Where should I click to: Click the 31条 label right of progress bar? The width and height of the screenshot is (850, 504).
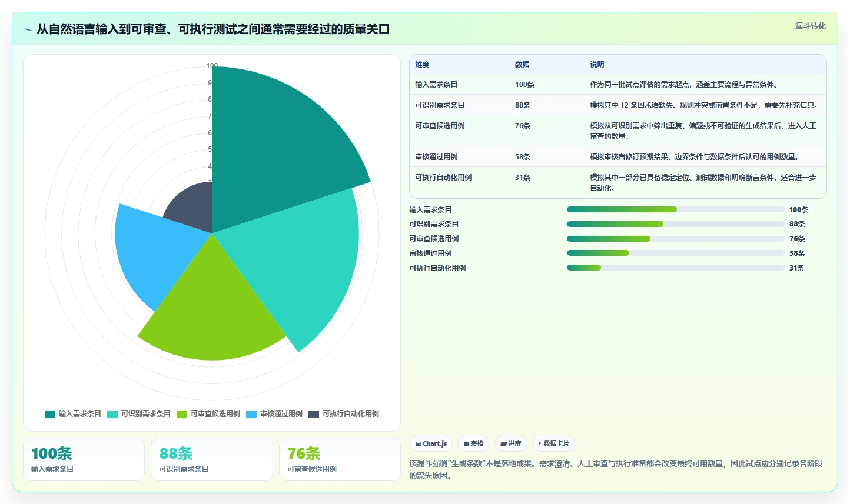point(796,268)
